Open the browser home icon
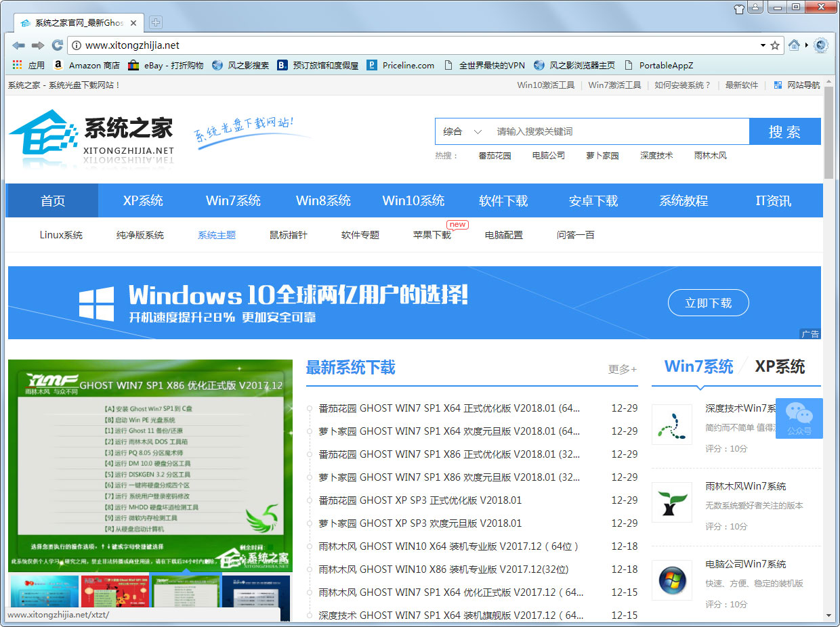The height and width of the screenshot is (627, 840). tap(794, 45)
